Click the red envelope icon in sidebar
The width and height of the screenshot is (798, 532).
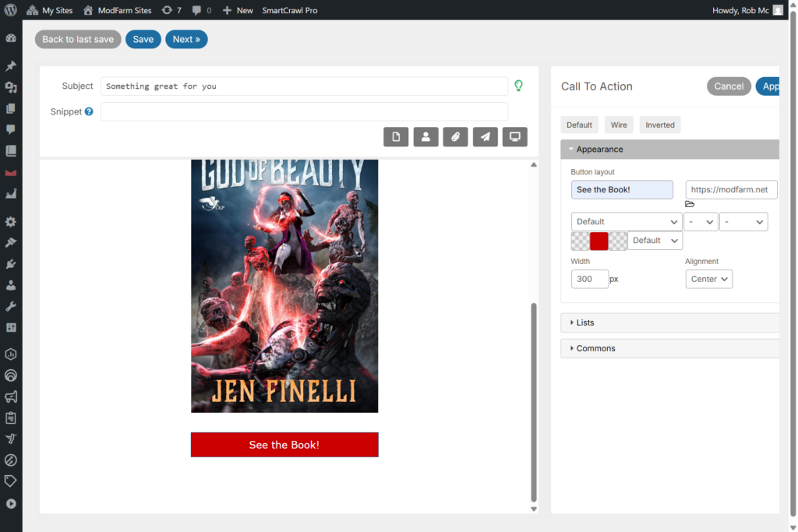pos(11,172)
